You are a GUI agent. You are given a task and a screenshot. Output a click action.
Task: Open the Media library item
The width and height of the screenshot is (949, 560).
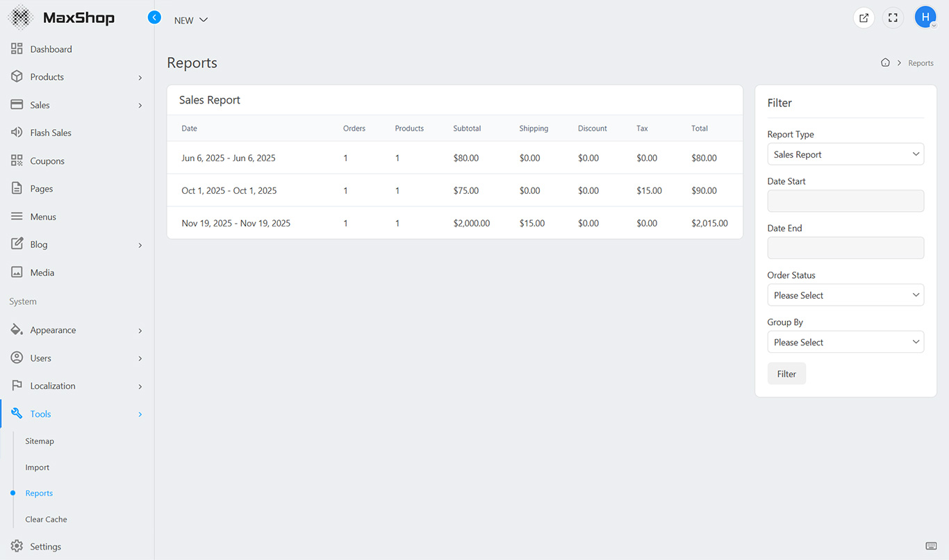[x=42, y=272]
